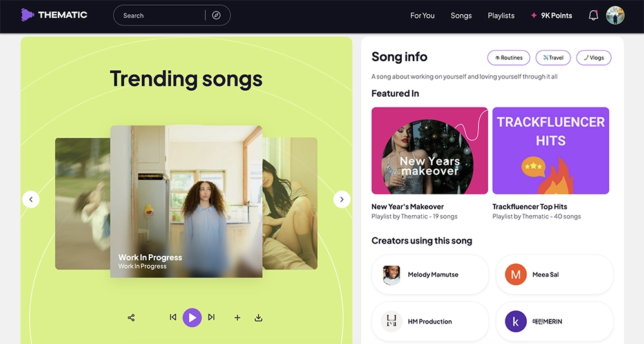Open Trackfluencer Top Hits playlist title
Image resolution: width=644 pixels, height=344 pixels.
[530, 207]
